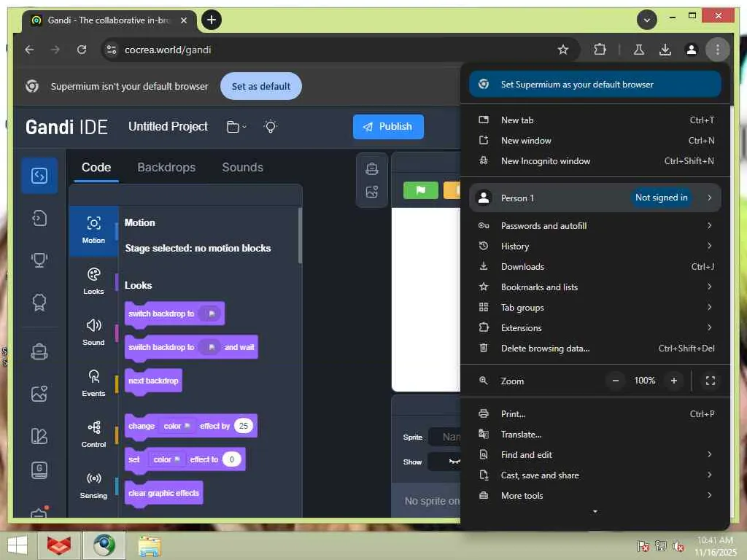Click the 25 value in change effect block
Viewport: 747px width, 560px height.
[244, 426]
